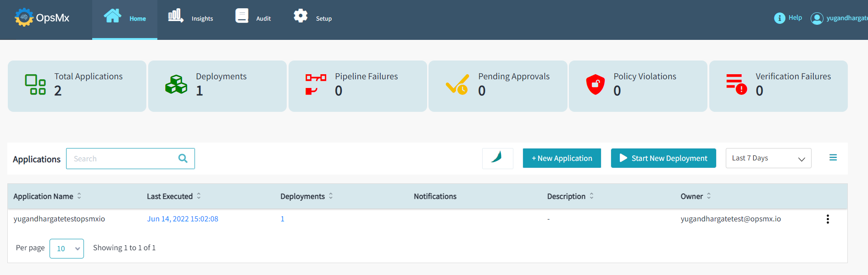Screen dimensions: 868x275
Task: Toggle sort on Owner column
Action: click(709, 196)
